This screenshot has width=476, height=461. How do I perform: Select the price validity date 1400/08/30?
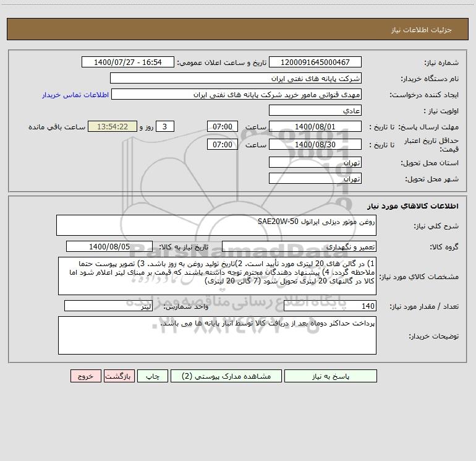pos(315,145)
